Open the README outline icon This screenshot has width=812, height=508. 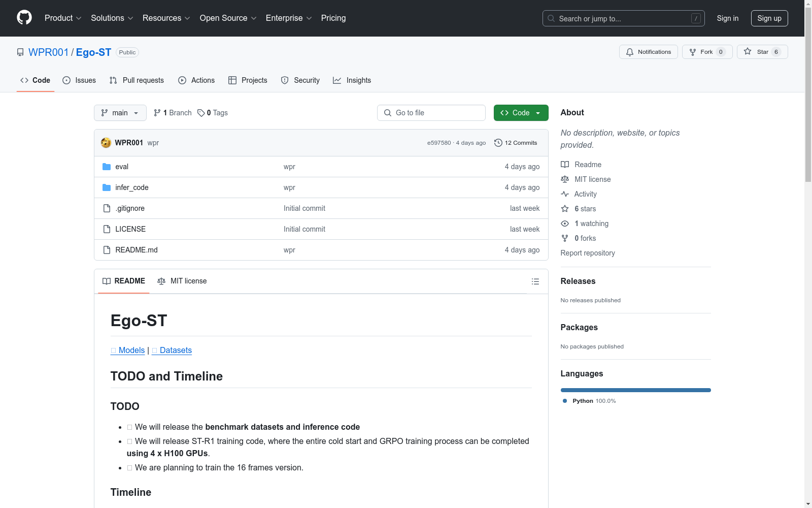[535, 281]
